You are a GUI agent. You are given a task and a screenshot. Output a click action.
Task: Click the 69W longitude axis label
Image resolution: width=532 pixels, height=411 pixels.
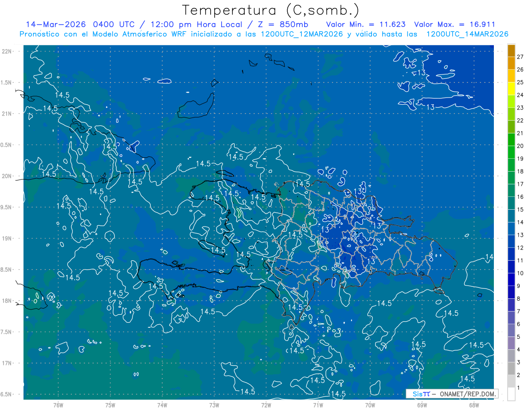[422, 405]
